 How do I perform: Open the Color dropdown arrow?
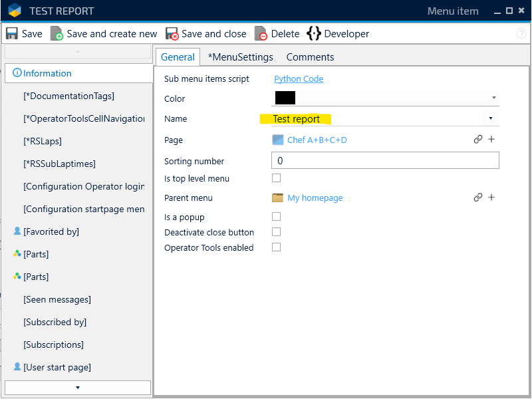pyautogui.click(x=494, y=98)
